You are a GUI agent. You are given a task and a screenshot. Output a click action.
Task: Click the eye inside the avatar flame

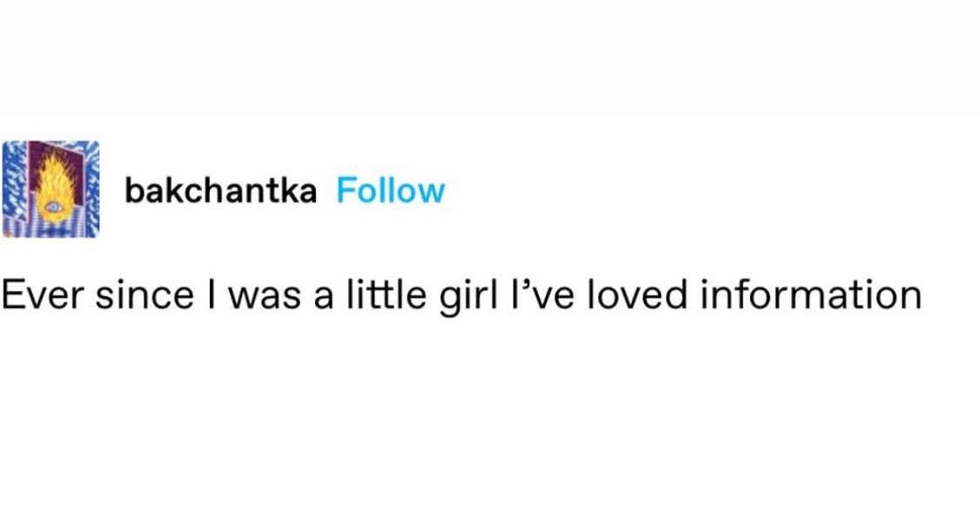(x=52, y=206)
